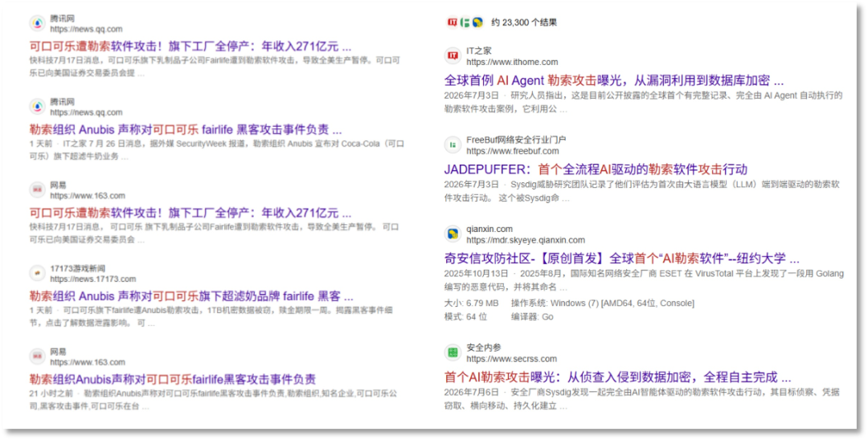Click the IT之家 favicon next to www.ithome.com

[453, 56]
